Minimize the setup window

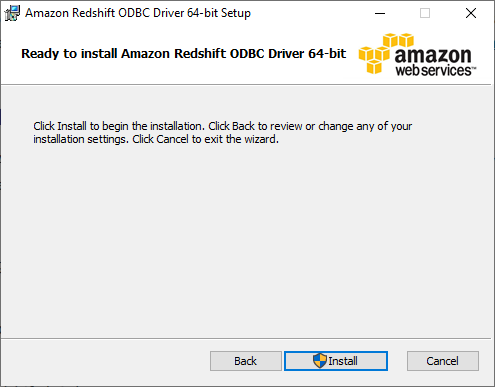tap(380, 13)
